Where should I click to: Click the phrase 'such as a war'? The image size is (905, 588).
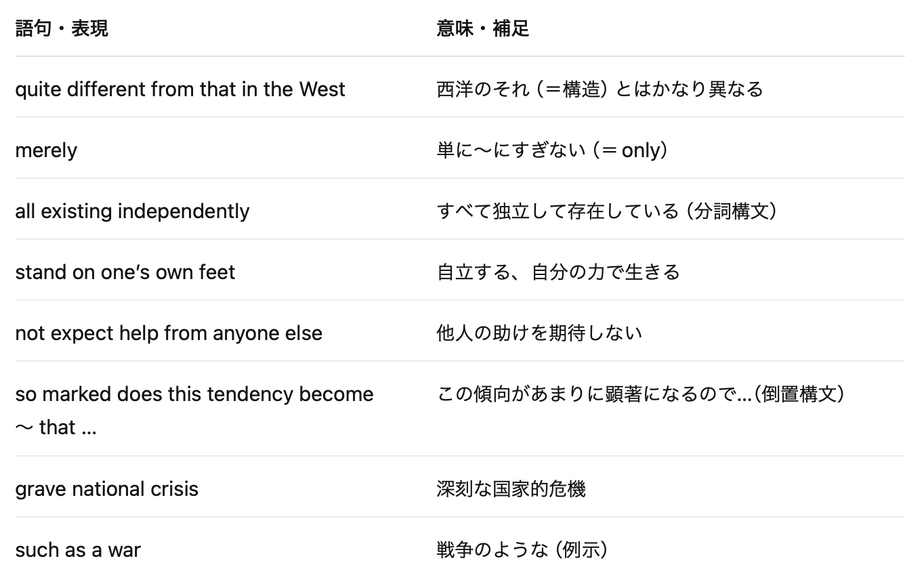point(78,550)
